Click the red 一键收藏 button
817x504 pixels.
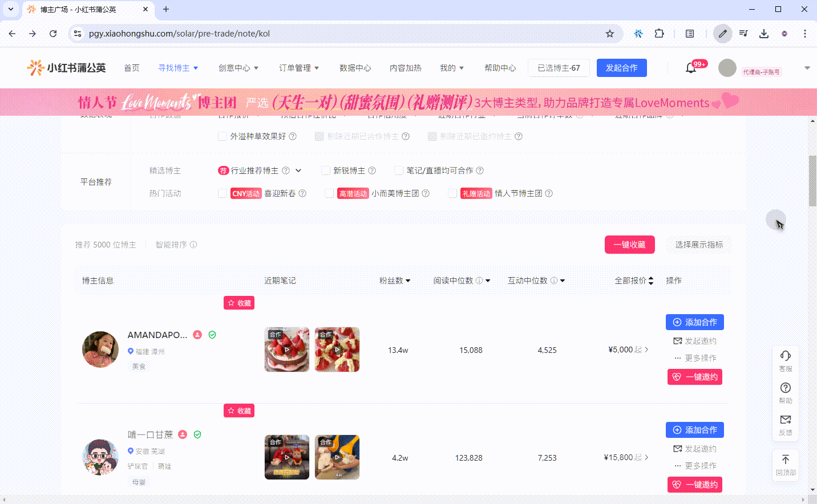[629, 245]
